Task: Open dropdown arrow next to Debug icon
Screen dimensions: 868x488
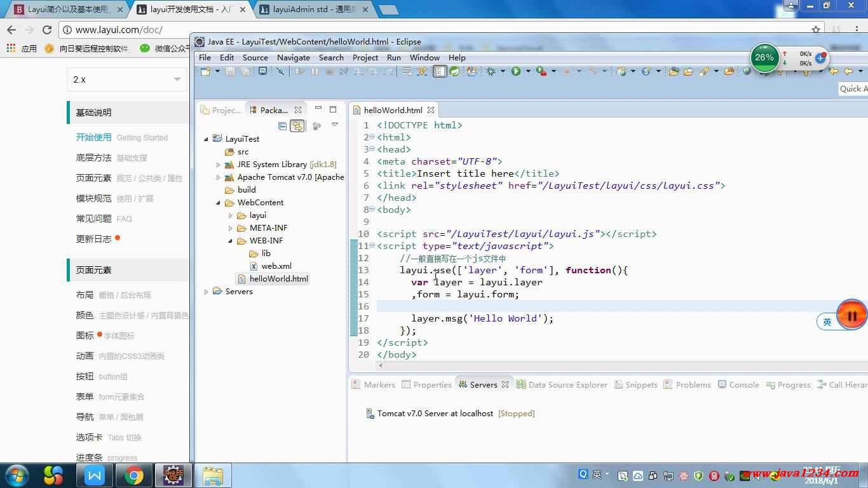Action: click(x=503, y=72)
